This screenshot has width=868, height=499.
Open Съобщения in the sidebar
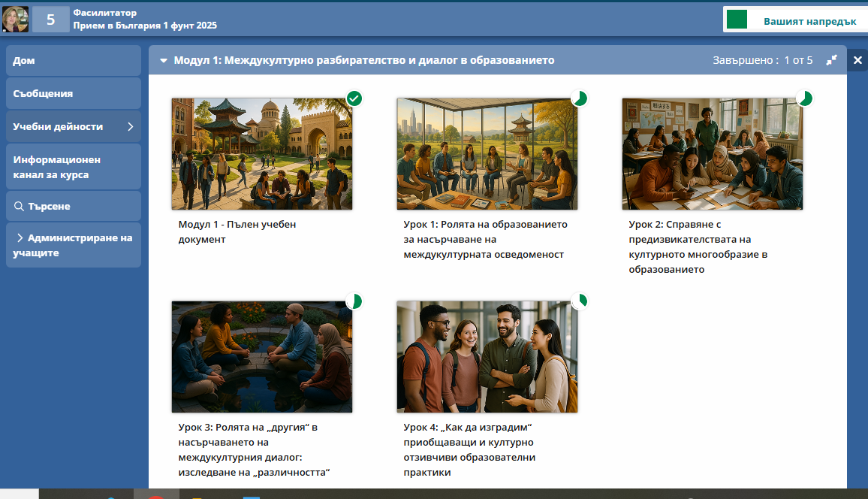tap(73, 93)
